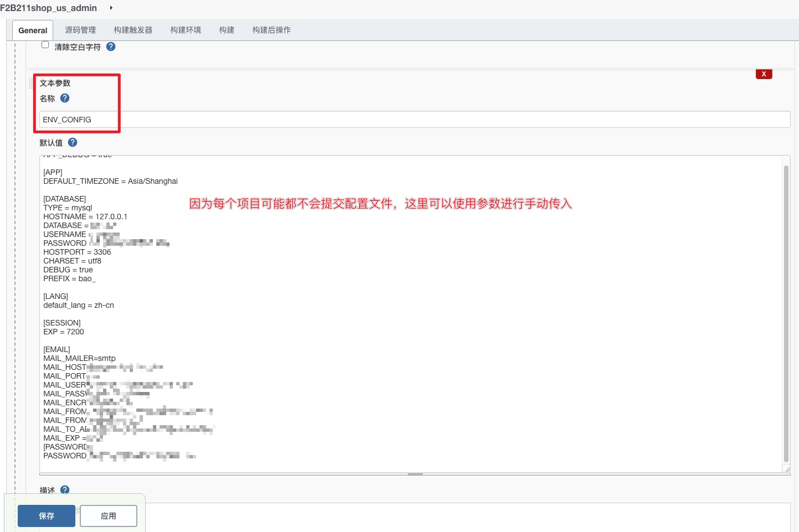Click the 'default_lang = zh-cn' line
The width and height of the screenshot is (799, 532).
click(x=79, y=305)
